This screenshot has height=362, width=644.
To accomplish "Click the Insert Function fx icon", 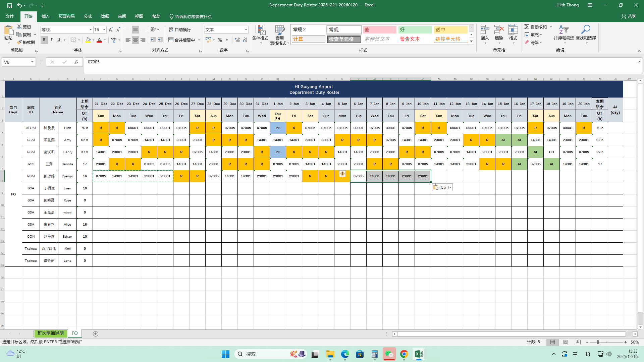I will point(76,62).
